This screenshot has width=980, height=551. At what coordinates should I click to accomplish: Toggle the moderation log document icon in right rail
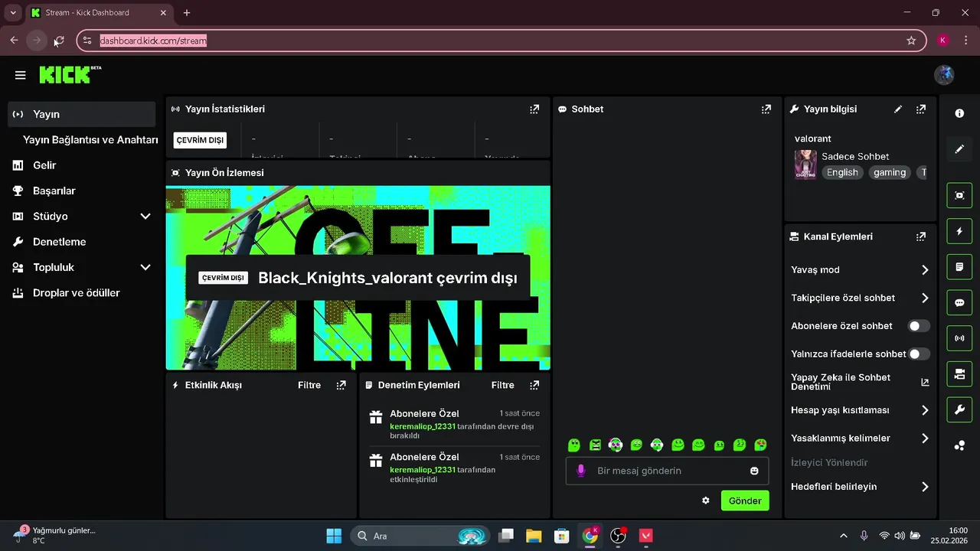pyautogui.click(x=959, y=267)
